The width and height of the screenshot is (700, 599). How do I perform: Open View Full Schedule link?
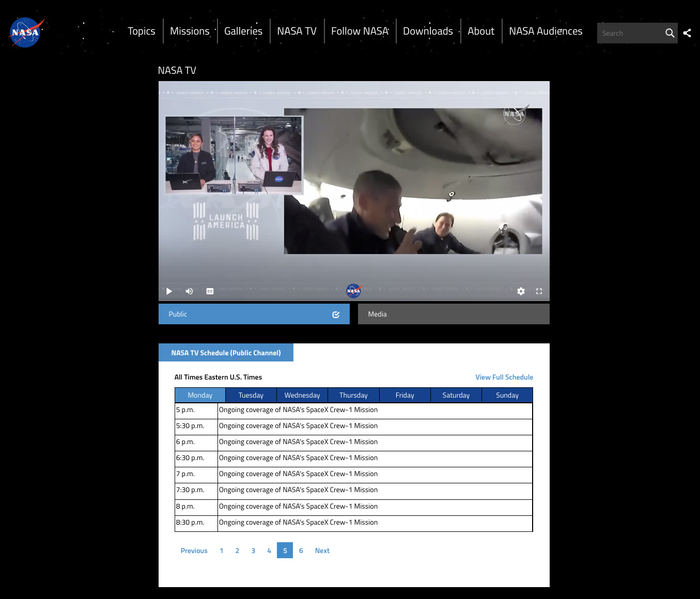point(504,377)
